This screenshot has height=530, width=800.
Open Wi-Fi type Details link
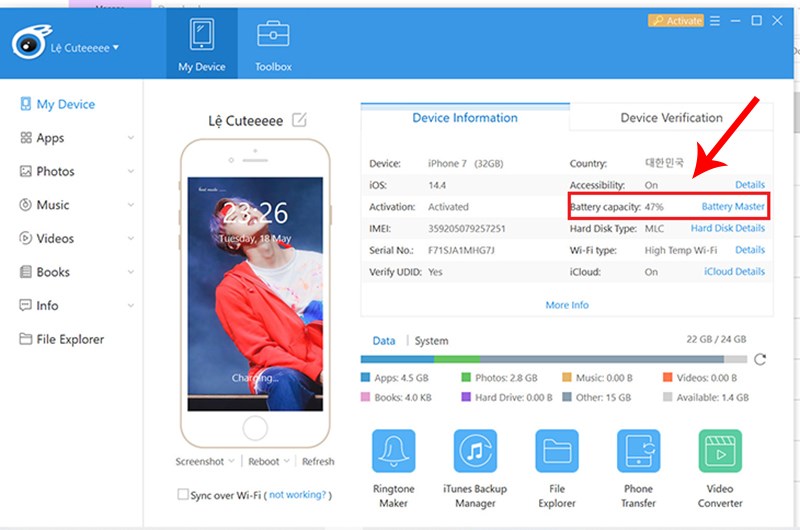[x=749, y=250]
